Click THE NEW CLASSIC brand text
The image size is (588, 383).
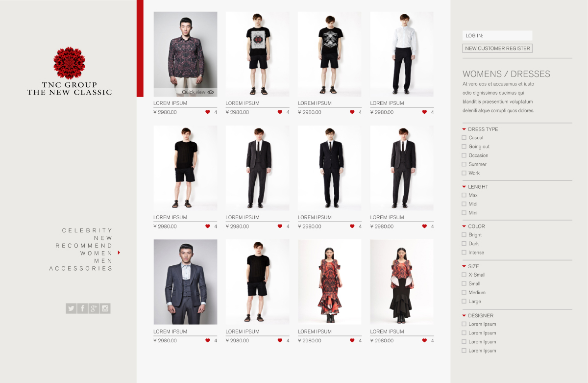pos(69,92)
